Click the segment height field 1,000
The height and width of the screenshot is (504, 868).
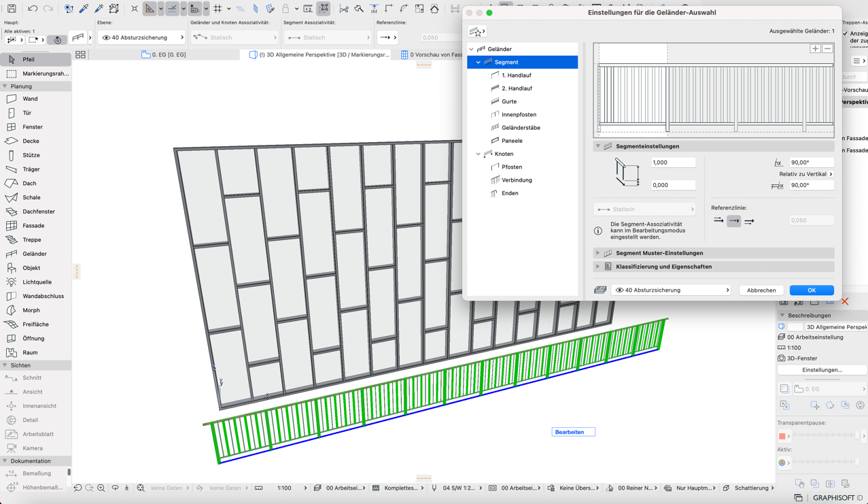pyautogui.click(x=673, y=163)
